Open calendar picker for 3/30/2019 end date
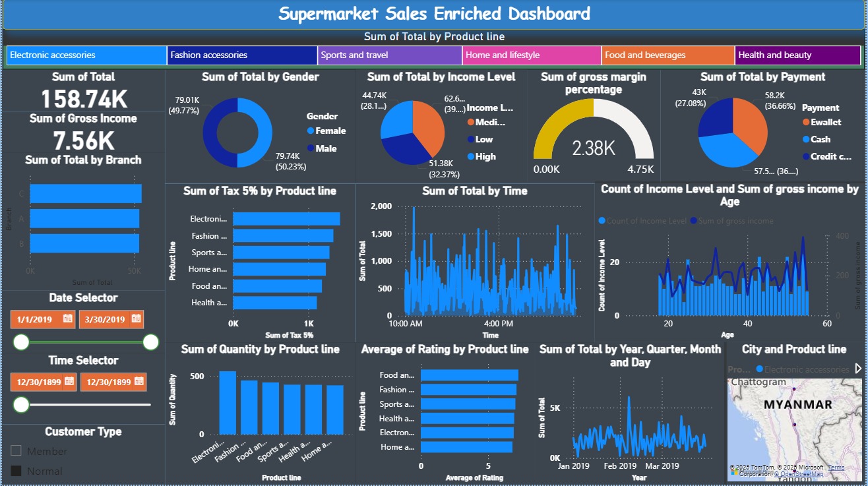 pos(136,319)
